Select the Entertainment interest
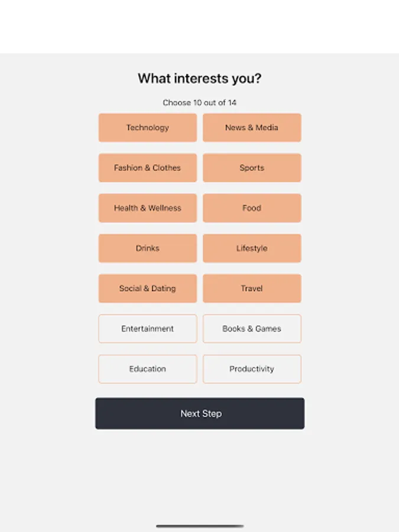This screenshot has height=532, width=399. click(147, 329)
